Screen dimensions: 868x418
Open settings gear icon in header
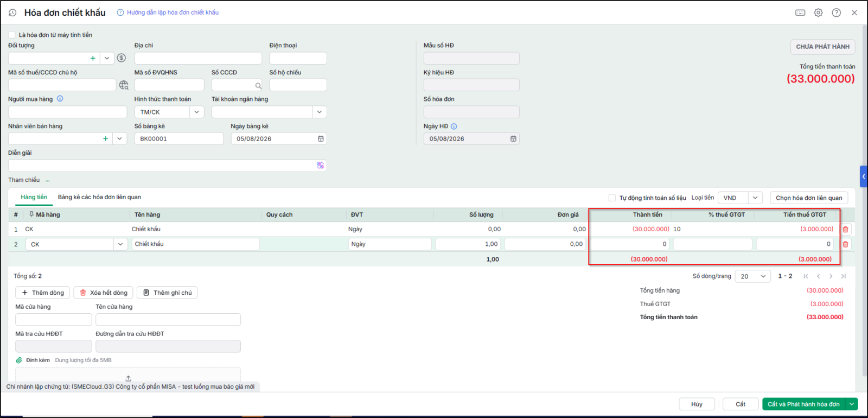tap(818, 12)
